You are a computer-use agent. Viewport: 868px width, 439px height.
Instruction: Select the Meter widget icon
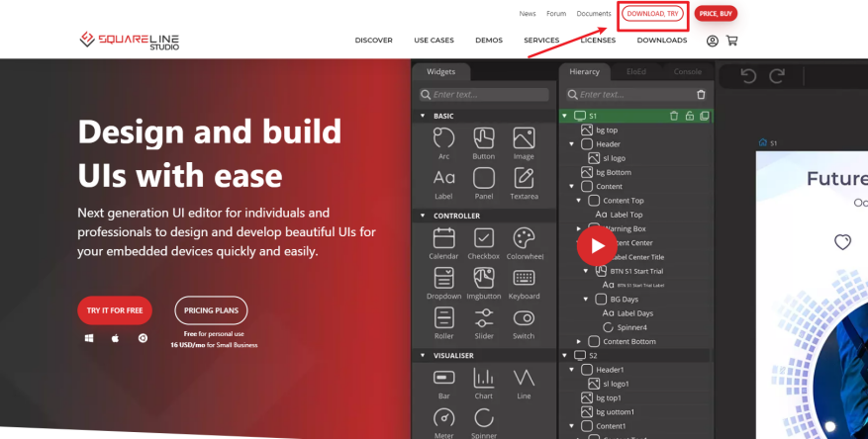point(444,417)
